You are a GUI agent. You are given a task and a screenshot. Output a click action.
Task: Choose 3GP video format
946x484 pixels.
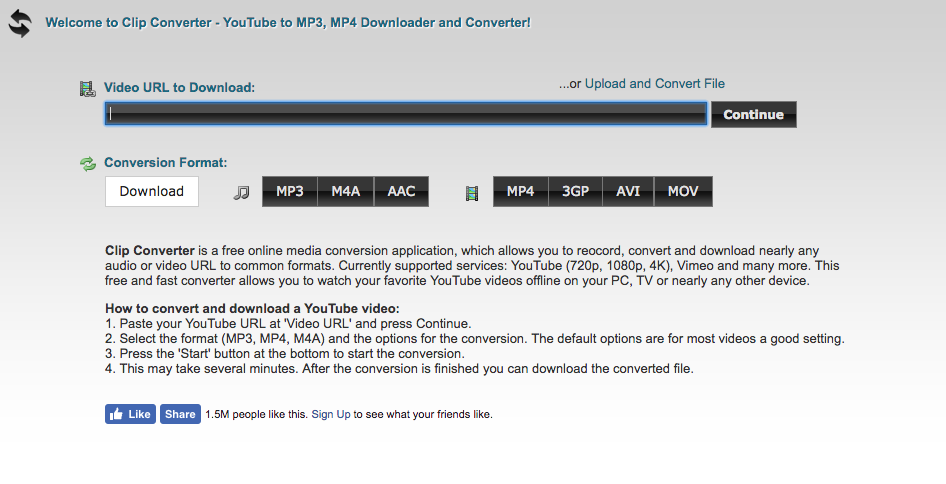click(x=576, y=191)
